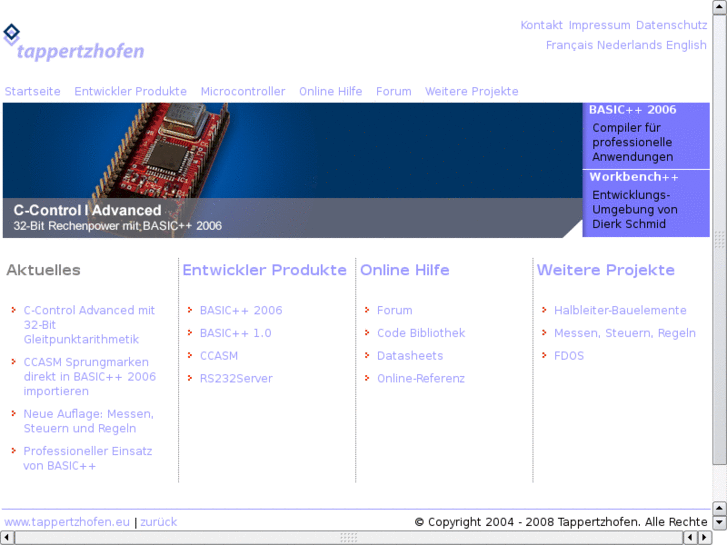Open Professioneller Einsatz von BASIC++ news

click(x=88, y=458)
